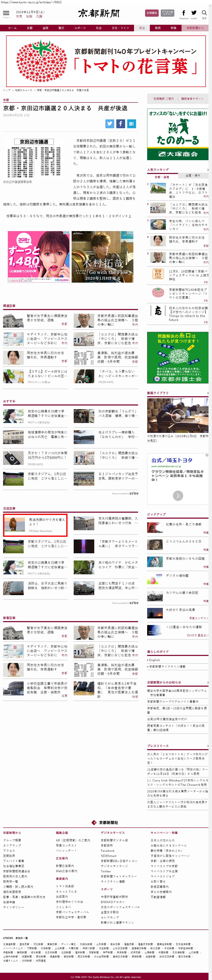Open the English link in 暮らしのガイド
212x980 pixels.
click(x=155, y=660)
